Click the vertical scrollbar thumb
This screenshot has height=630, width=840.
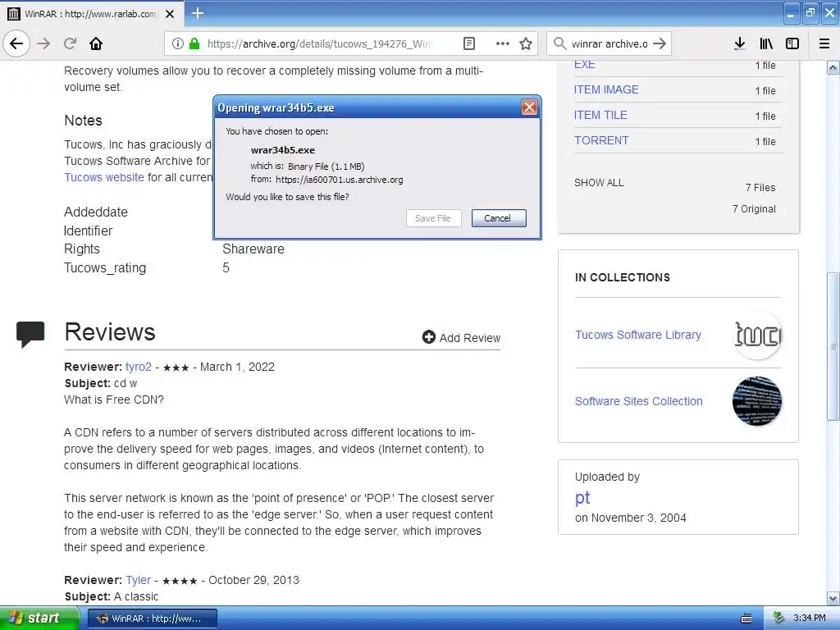click(833, 347)
